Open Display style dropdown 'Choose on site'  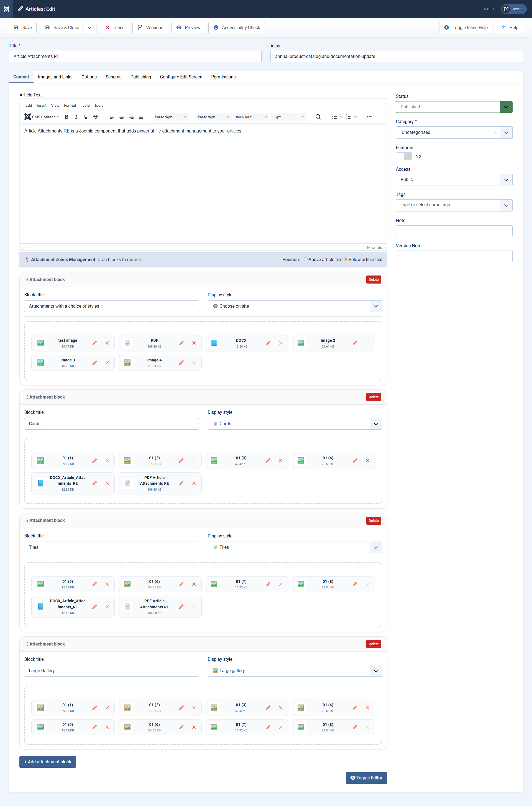click(295, 306)
